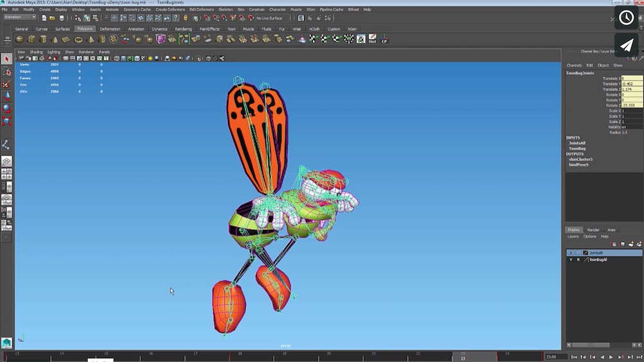Open the Animation menu set dropdown
The image size is (644, 362).
point(19,17)
